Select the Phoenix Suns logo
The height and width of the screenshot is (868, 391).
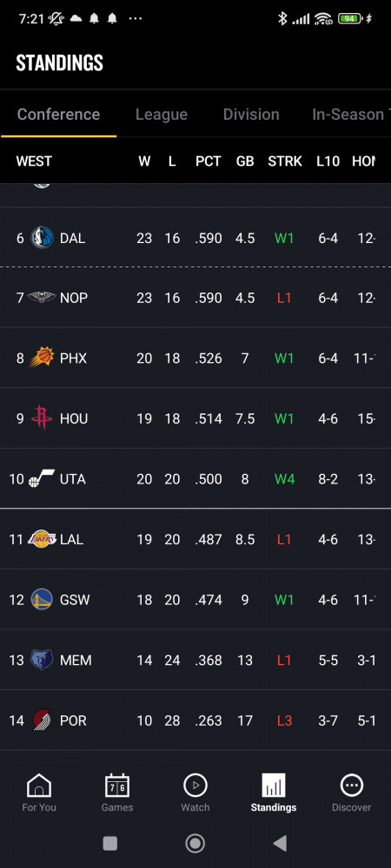pyautogui.click(x=42, y=358)
